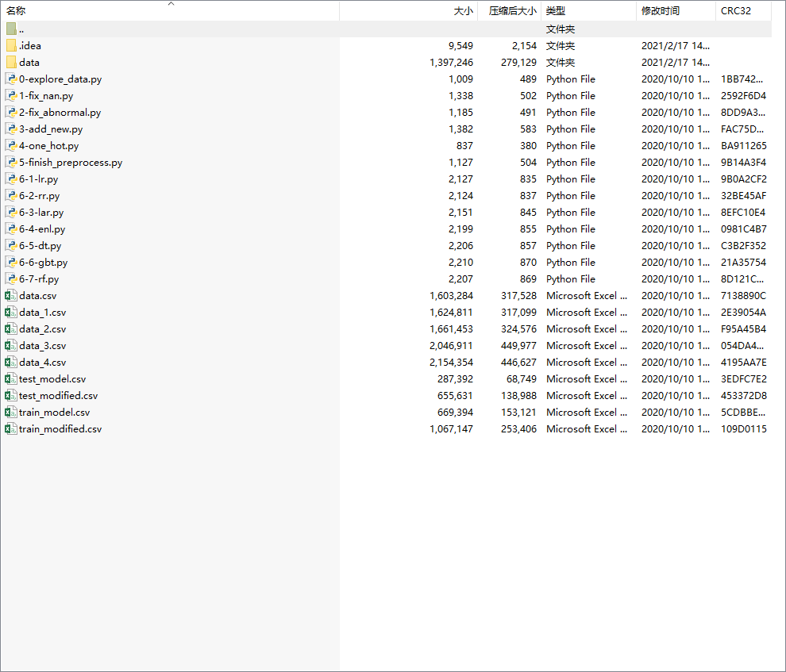Viewport: 786px width, 672px height.
Task: Click the data.csv Excel file icon
Action: [x=11, y=295]
